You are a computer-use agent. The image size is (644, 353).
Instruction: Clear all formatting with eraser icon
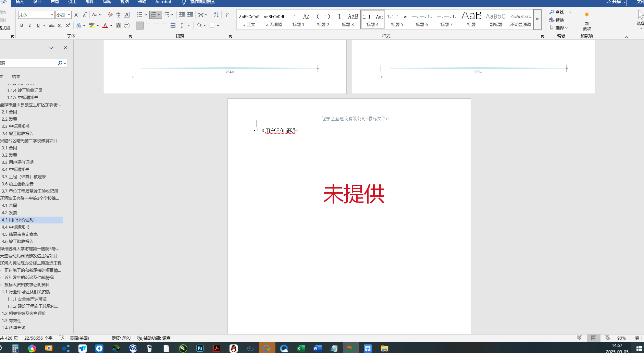(x=110, y=15)
